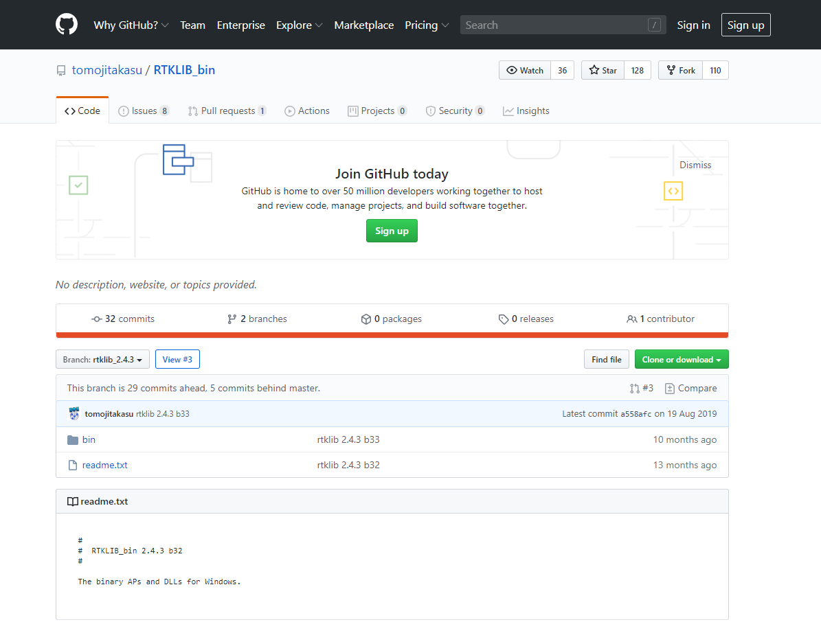821x644 pixels.
Task: Expand the Explore menu in the header
Action: [299, 25]
